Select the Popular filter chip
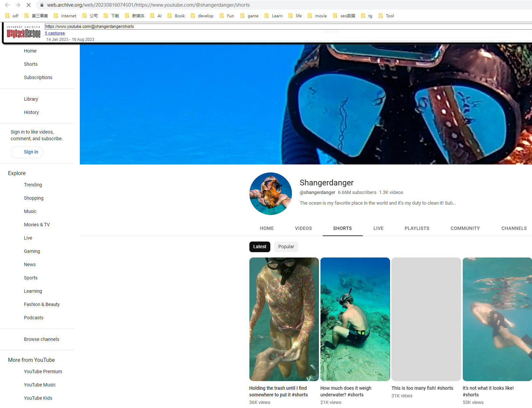The height and width of the screenshot is (408, 532). click(286, 247)
